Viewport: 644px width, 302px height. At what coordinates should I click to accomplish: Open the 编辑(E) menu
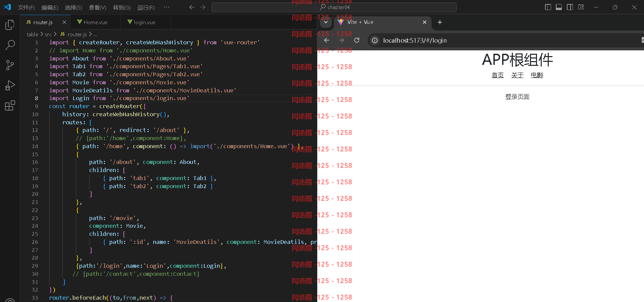pos(50,7)
